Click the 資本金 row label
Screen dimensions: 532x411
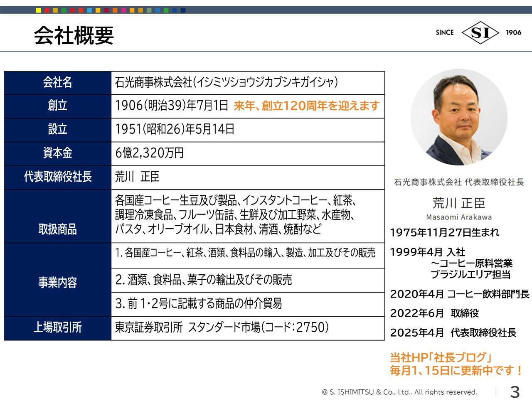[58, 153]
